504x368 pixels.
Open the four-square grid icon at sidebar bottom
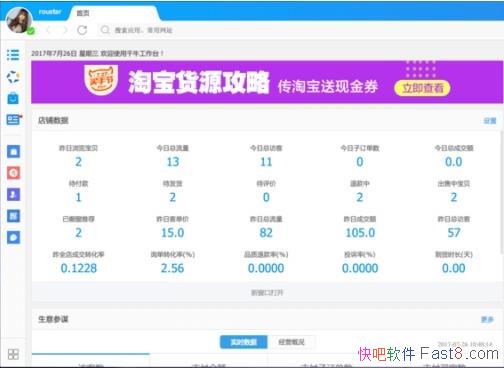[x=13, y=354]
